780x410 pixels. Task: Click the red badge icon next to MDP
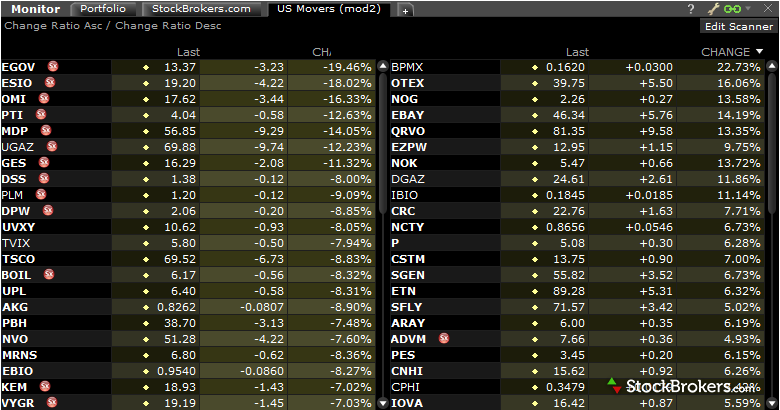pos(46,130)
